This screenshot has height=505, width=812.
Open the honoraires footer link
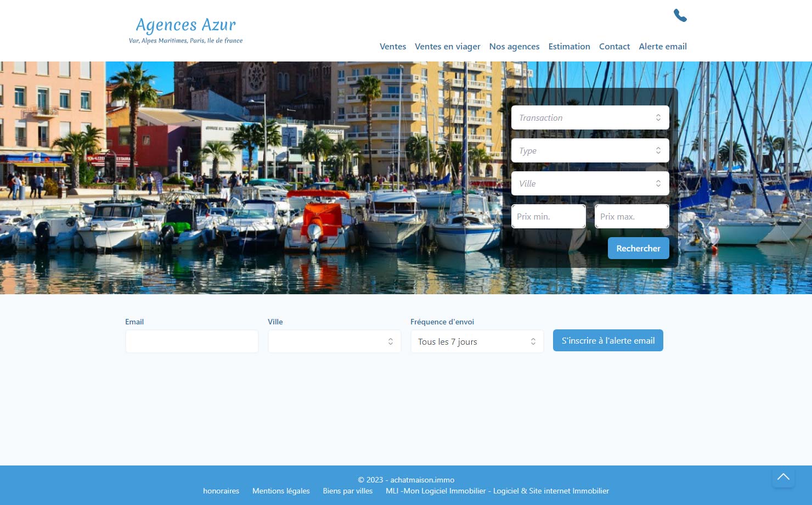[x=221, y=491]
